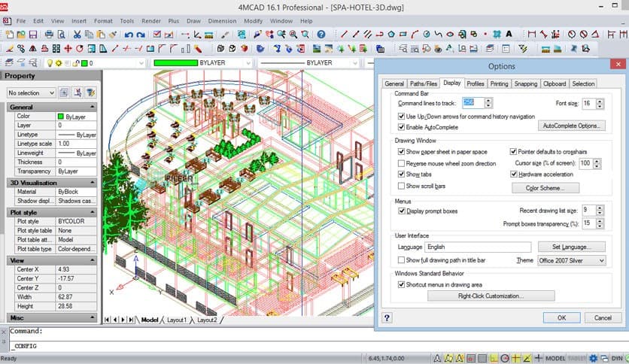Collapse the 3D Visualisation section
Screen dimensions: 629x364
pos(92,183)
